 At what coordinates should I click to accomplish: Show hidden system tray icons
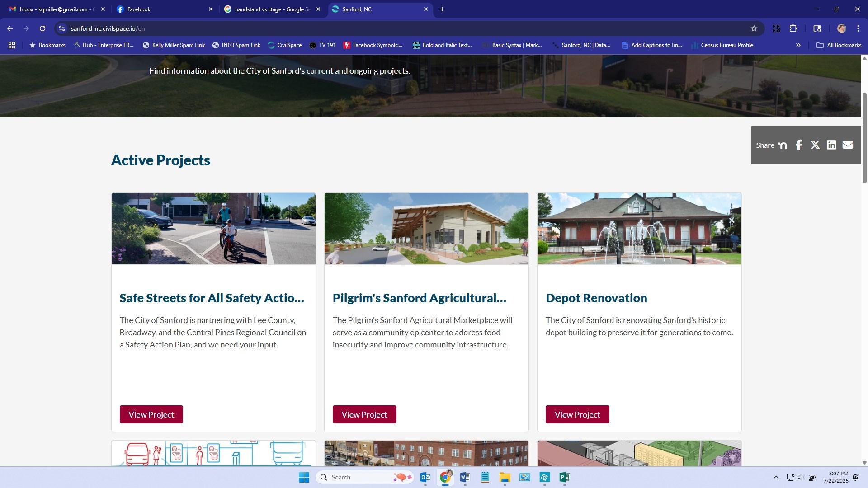point(776,477)
